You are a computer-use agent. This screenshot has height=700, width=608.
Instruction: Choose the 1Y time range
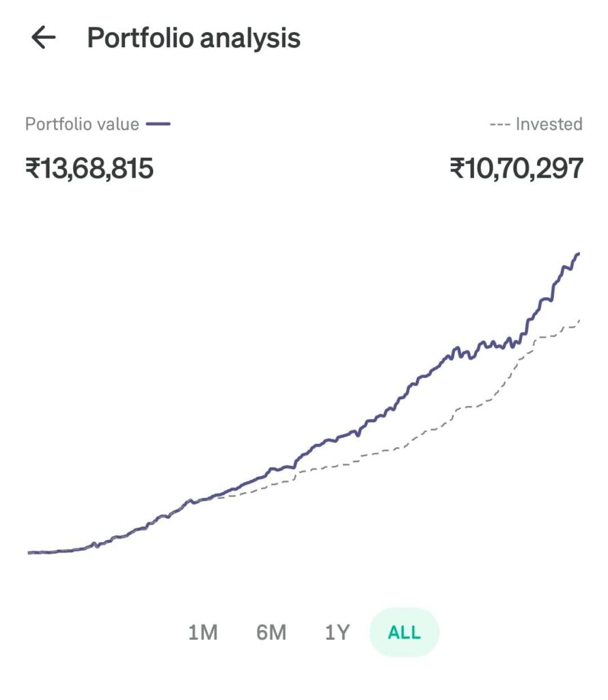pos(337,632)
